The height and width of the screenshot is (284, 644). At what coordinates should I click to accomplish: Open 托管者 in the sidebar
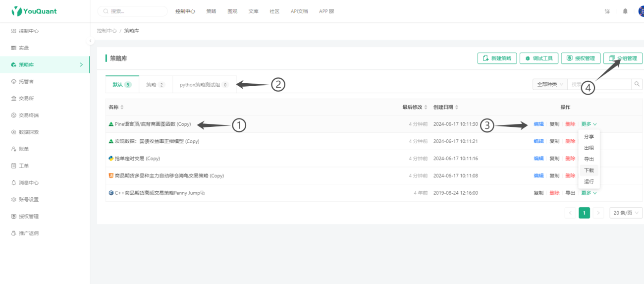45,82
